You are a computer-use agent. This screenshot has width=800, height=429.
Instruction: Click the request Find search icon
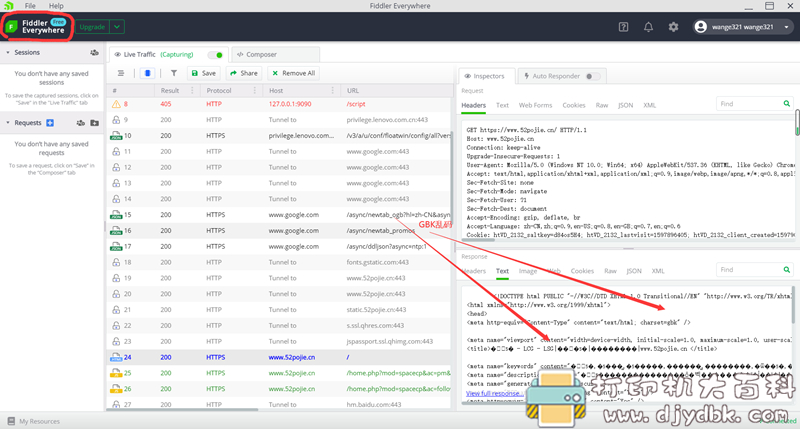coord(787,104)
